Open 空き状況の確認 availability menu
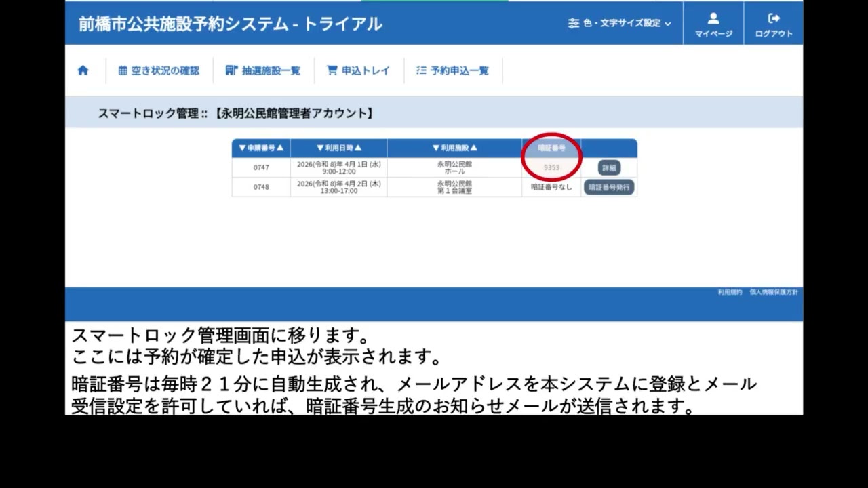Viewport: 868px width, 488px height. pyautogui.click(x=159, y=70)
